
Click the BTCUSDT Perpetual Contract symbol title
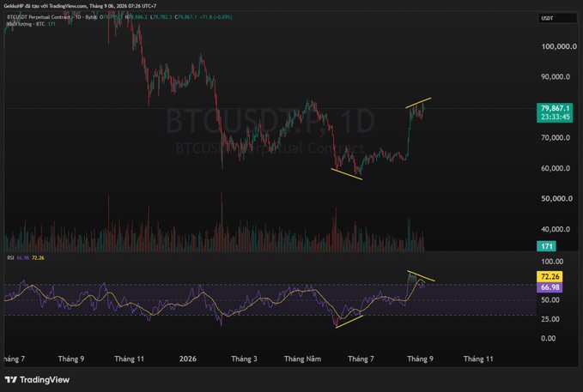39,17
